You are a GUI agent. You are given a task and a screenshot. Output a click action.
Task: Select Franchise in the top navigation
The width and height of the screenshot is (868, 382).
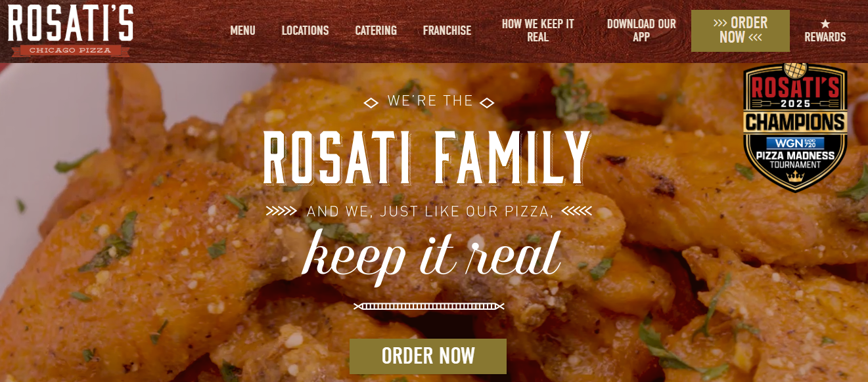(x=447, y=31)
